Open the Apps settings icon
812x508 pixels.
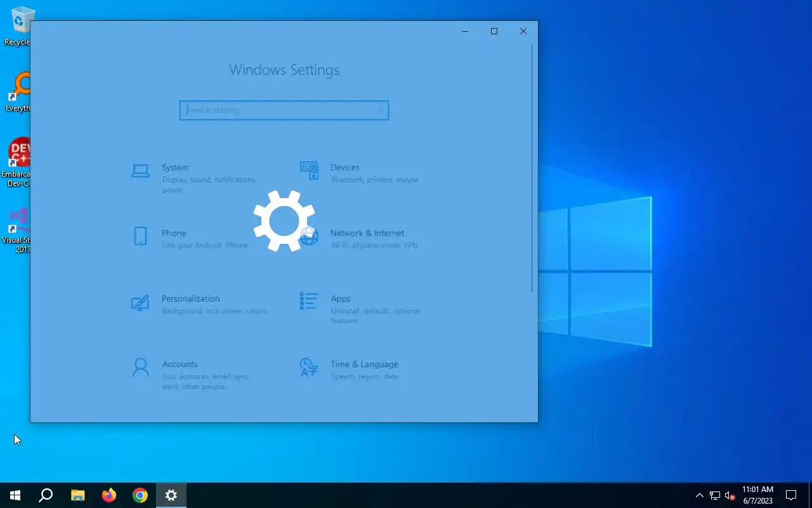[x=309, y=301]
